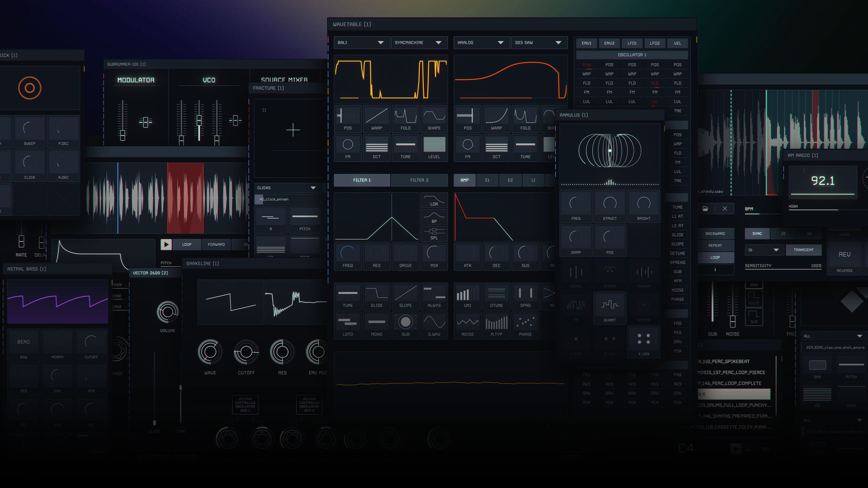This screenshot has height=488, width=868.
Task: Click the NOISE waveform icon
Action: pos(467,322)
